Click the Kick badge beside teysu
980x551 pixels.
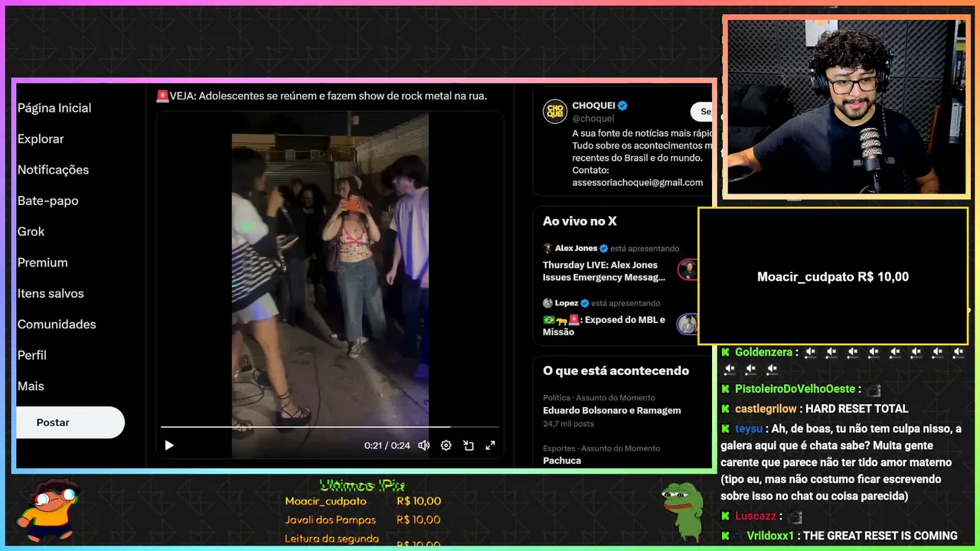[x=725, y=429]
